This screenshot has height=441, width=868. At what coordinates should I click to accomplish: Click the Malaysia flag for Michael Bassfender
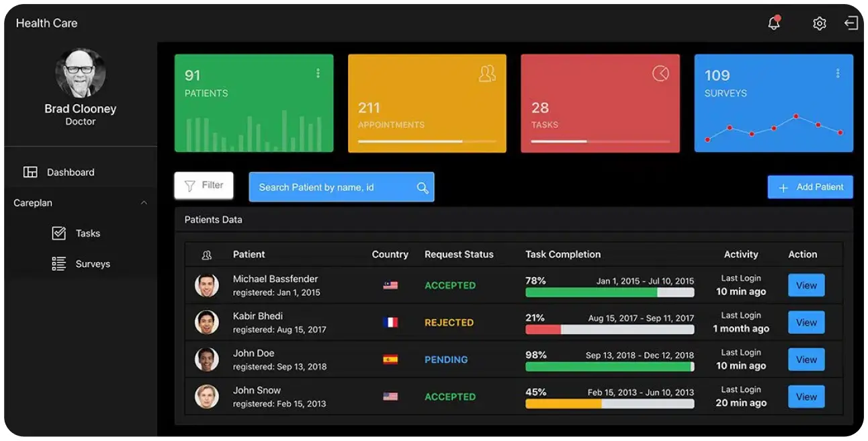tap(390, 285)
